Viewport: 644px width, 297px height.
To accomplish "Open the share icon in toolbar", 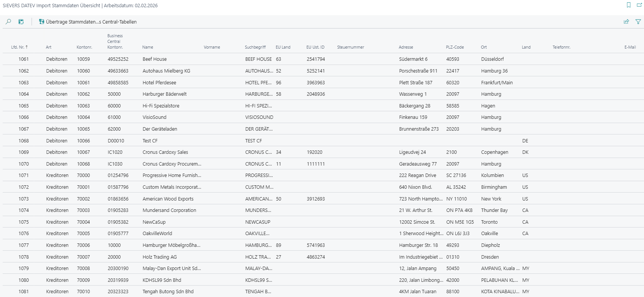I will pos(626,22).
